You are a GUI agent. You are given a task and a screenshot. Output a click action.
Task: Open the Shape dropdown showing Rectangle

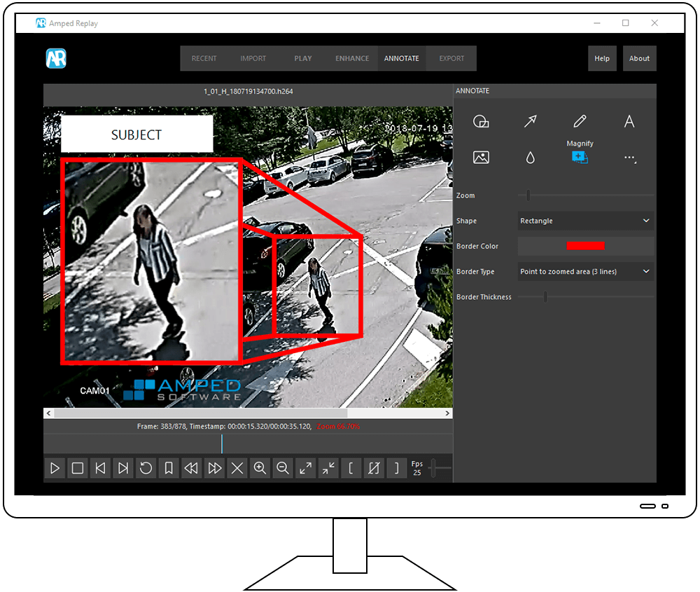click(585, 221)
